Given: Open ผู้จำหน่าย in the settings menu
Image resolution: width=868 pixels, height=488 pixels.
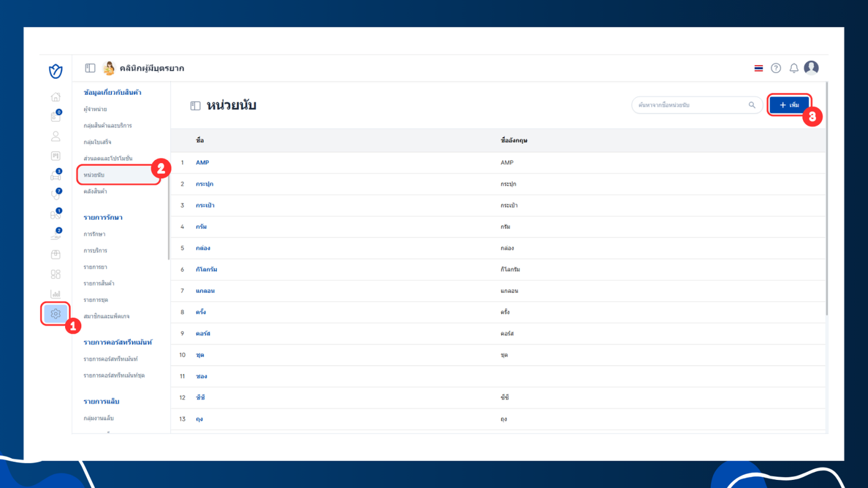Looking at the screenshot, I should coord(95,109).
